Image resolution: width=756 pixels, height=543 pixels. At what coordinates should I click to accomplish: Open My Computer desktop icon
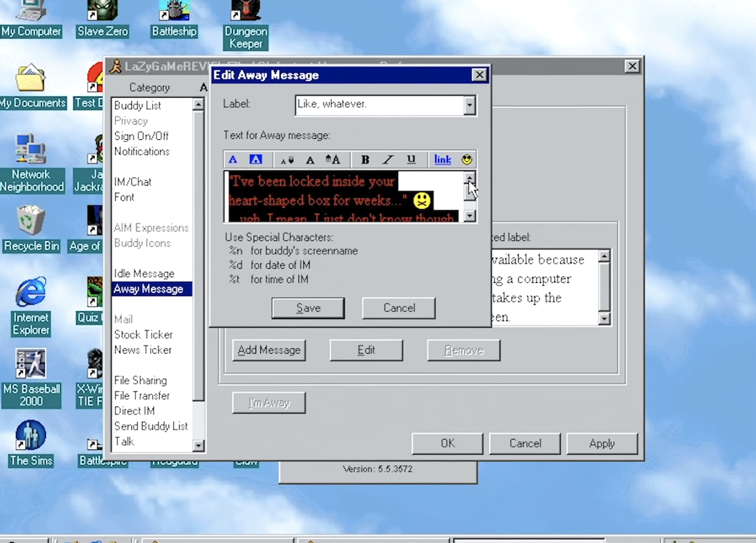pos(31,19)
